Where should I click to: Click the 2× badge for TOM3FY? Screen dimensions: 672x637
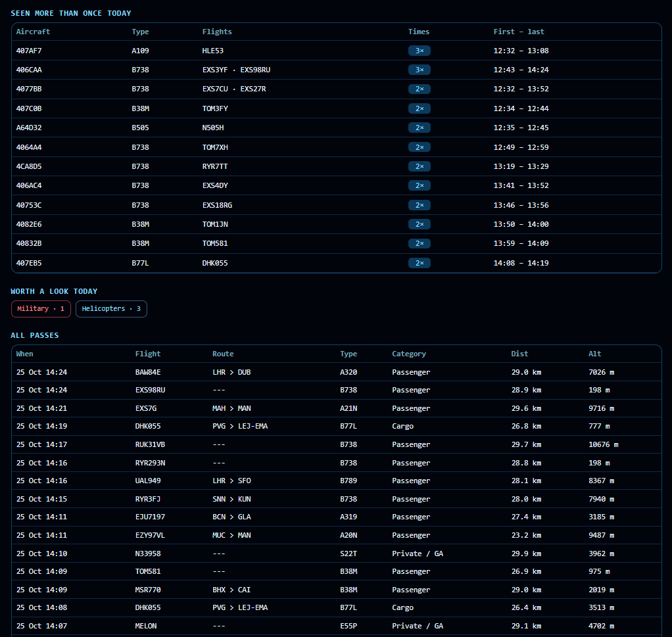[419, 108]
